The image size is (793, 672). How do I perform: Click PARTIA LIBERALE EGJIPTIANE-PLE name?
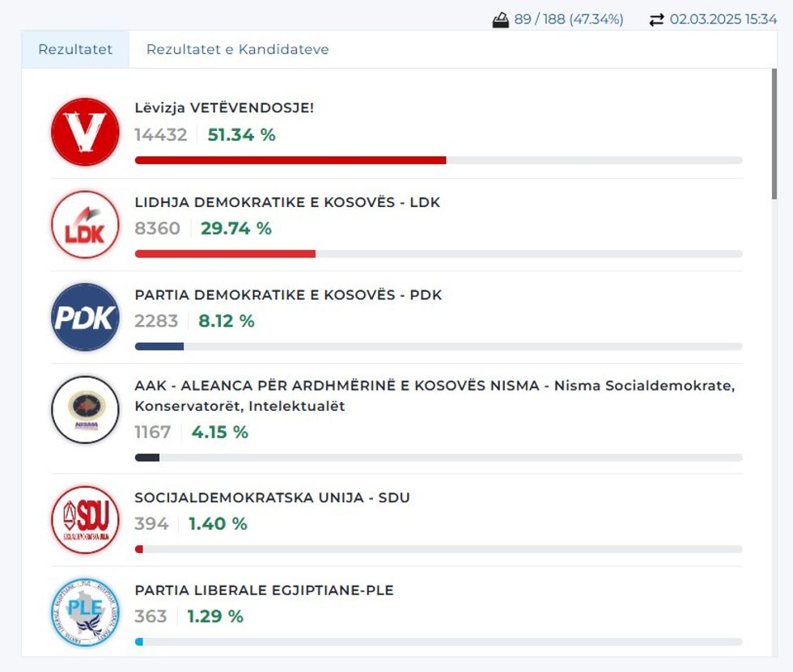pyautogui.click(x=264, y=590)
